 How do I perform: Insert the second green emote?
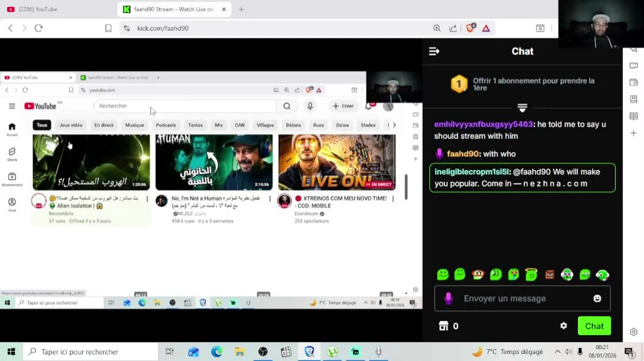460,274
